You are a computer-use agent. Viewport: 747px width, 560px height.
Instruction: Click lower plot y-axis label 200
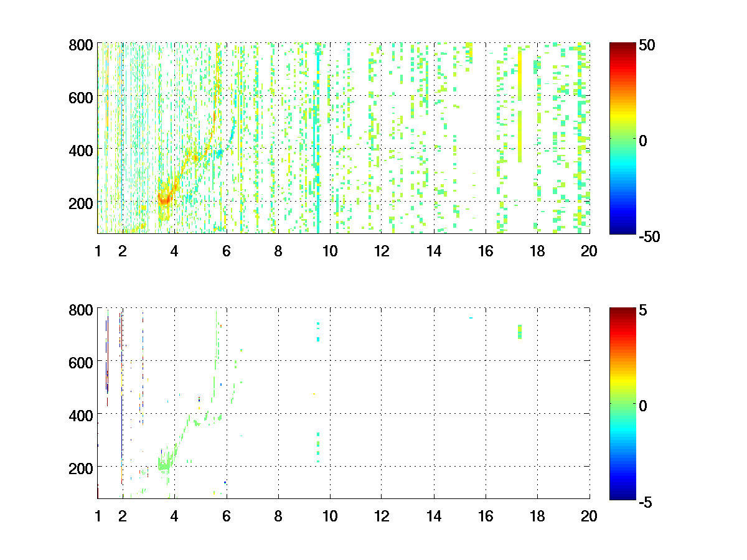[x=82, y=467]
